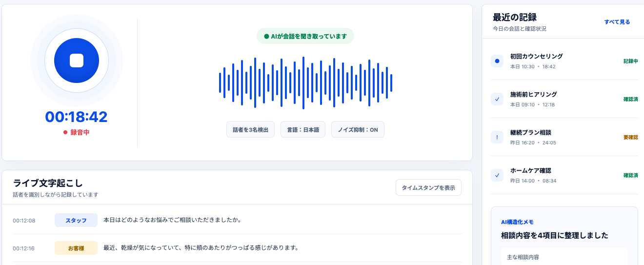Select the 話者を3名検出 chip
The width and height of the screenshot is (644, 265).
coord(250,130)
